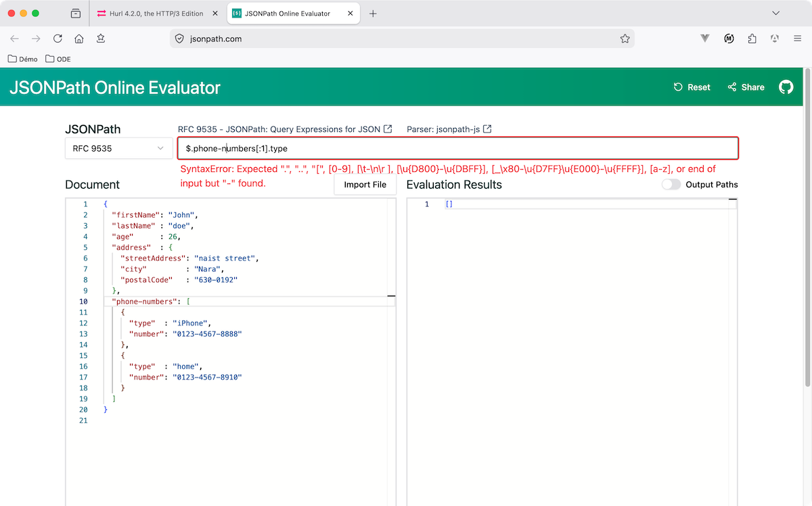812x506 pixels.
Task: Click the Reset button in the header
Action: click(692, 87)
